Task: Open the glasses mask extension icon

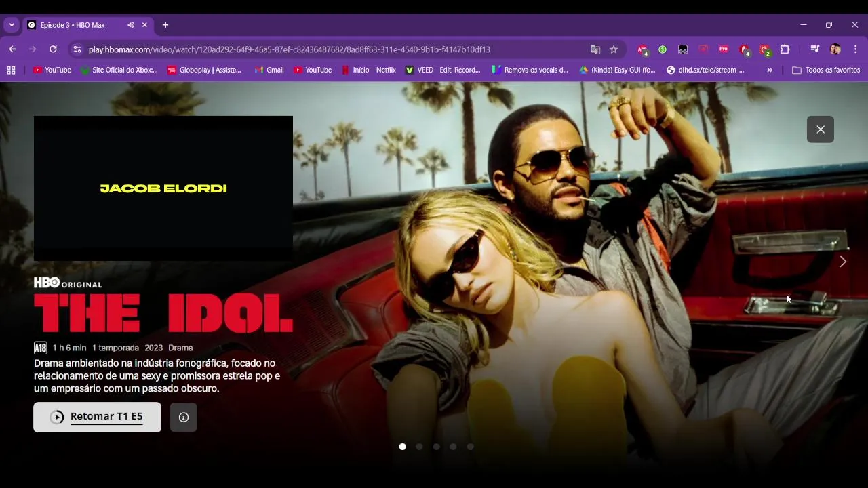Action: tap(683, 49)
